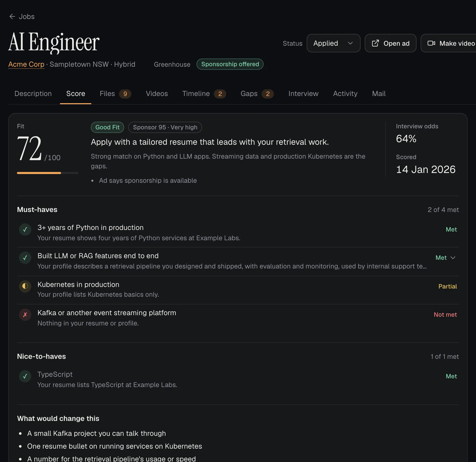Click the red cross icon for Kafka requirement
476x462 pixels.
[25, 315]
